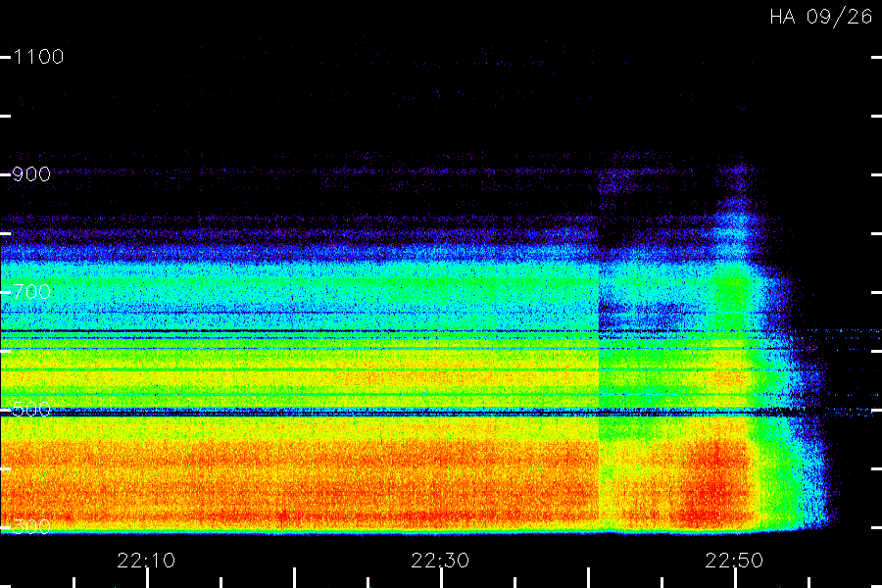Viewport: 882px width, 588px height.
Task: Click the 22:10 time axis label
Action: click(146, 561)
